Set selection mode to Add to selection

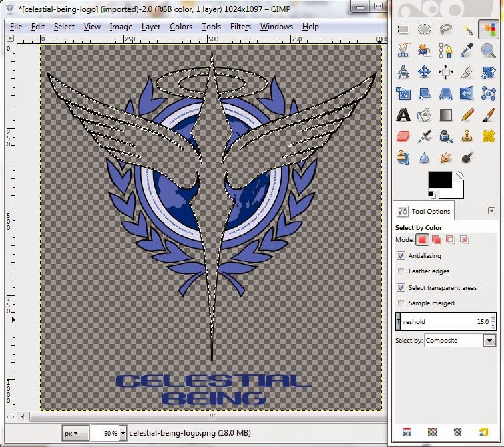436,239
